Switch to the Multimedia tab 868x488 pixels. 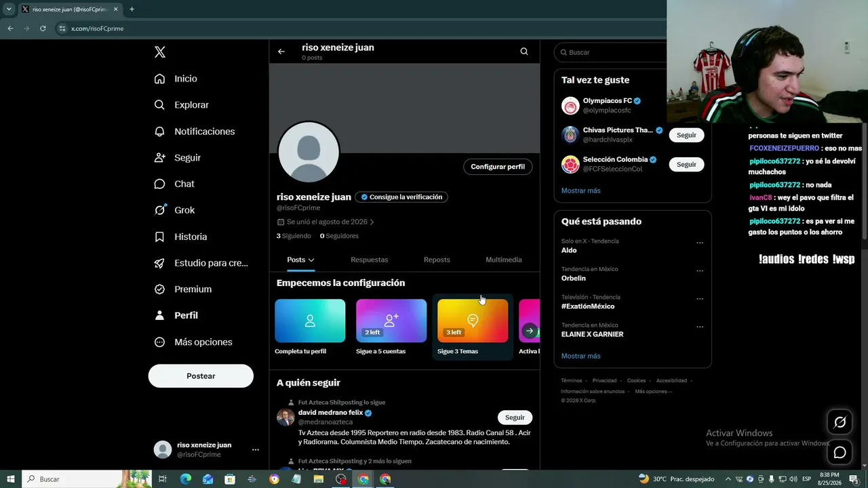click(x=504, y=260)
